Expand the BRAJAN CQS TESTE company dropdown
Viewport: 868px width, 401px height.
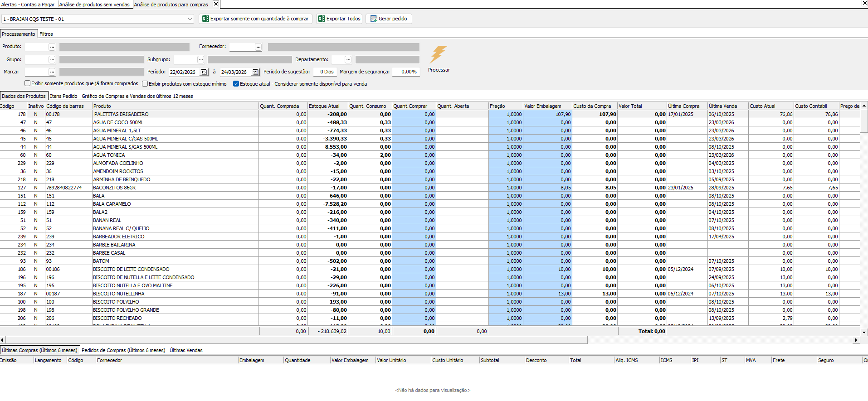tap(190, 19)
